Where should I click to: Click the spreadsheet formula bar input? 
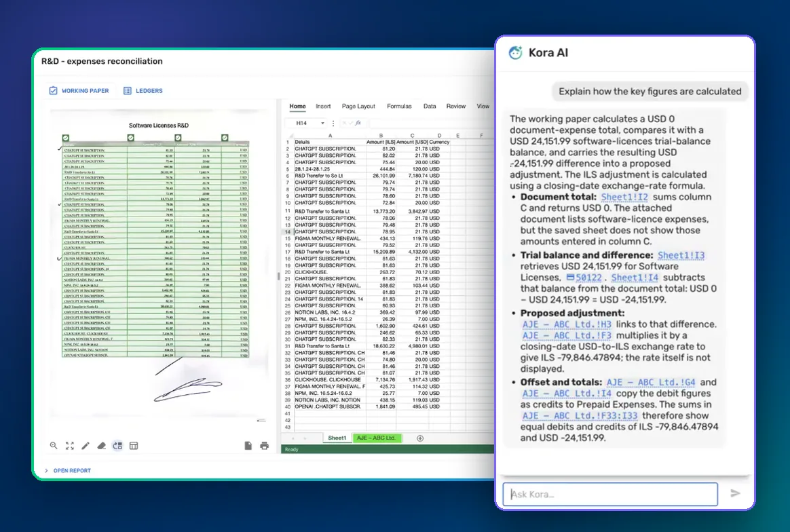431,123
